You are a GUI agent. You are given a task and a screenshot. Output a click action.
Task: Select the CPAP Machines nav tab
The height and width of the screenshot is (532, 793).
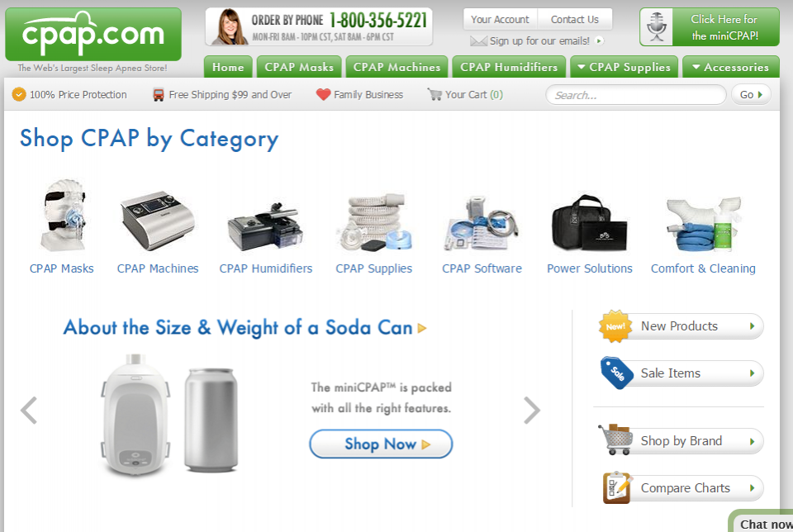click(x=396, y=67)
